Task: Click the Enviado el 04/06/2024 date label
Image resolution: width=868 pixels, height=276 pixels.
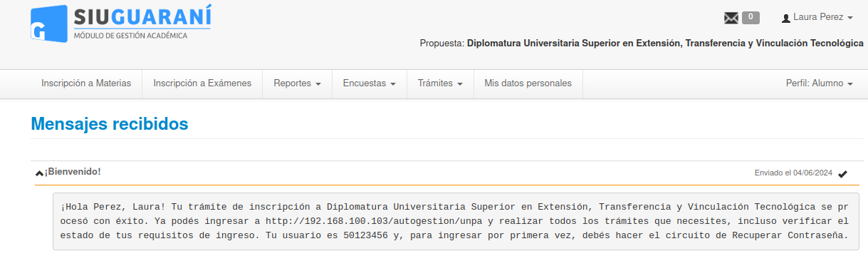Action: click(x=793, y=173)
